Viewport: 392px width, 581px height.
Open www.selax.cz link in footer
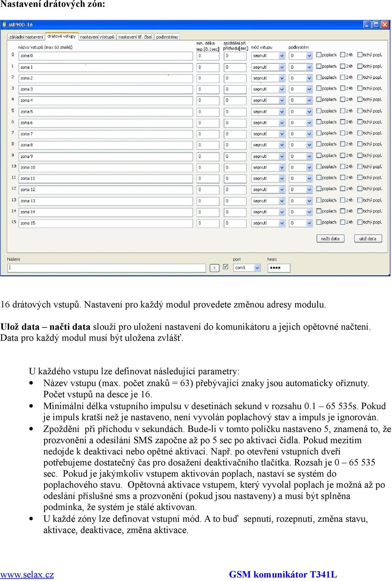[27, 574]
